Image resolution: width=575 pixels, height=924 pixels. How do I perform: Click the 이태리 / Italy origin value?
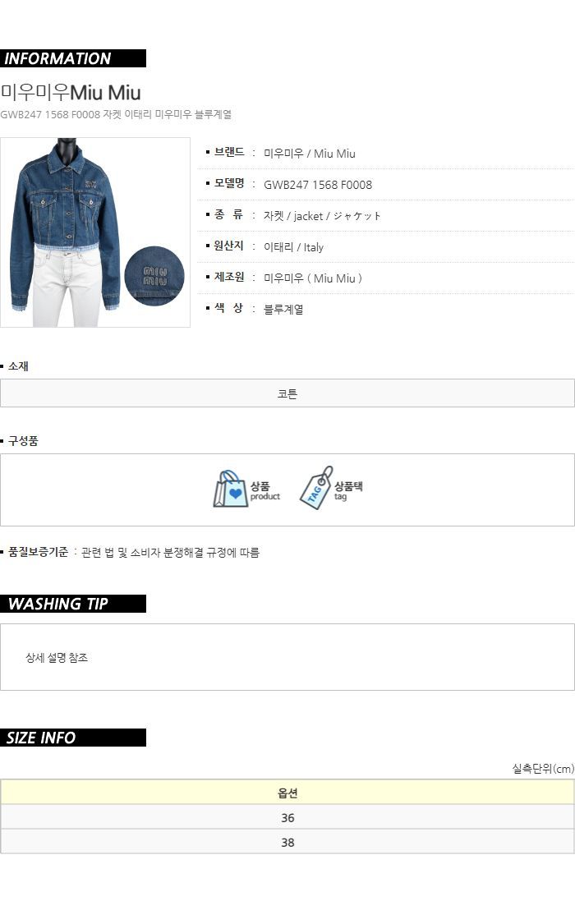click(x=293, y=247)
